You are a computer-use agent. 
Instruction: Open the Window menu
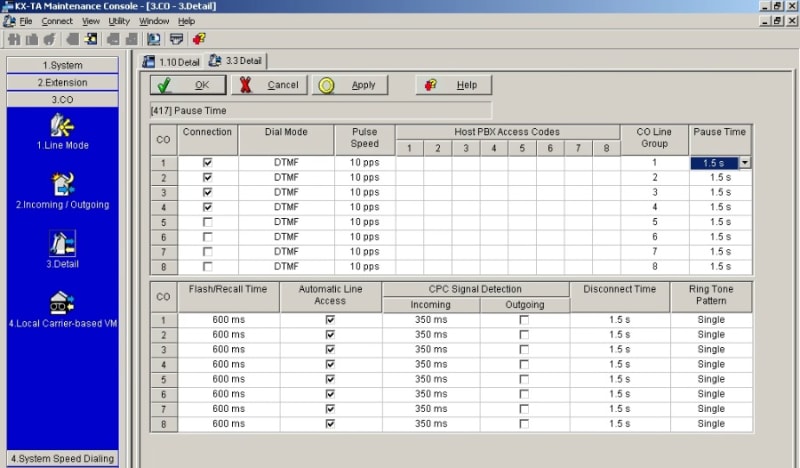154,21
